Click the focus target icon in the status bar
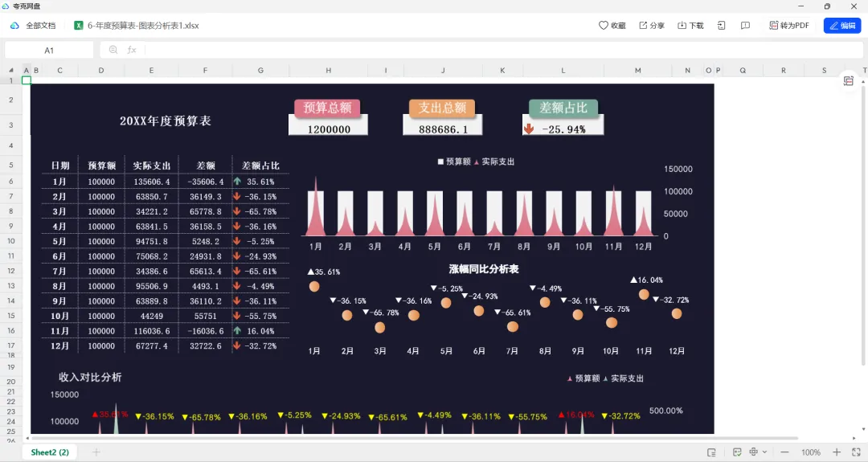The height and width of the screenshot is (462, 868). coord(753,452)
